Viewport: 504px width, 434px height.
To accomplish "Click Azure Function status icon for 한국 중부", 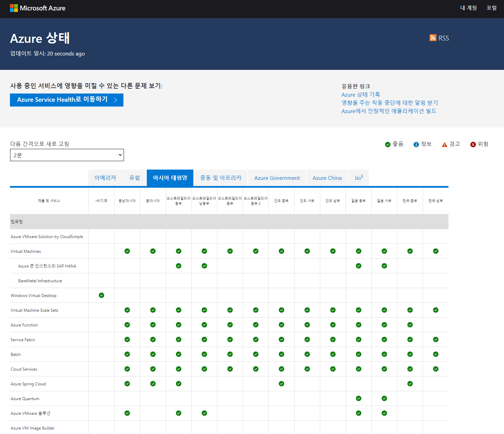I will (410, 325).
